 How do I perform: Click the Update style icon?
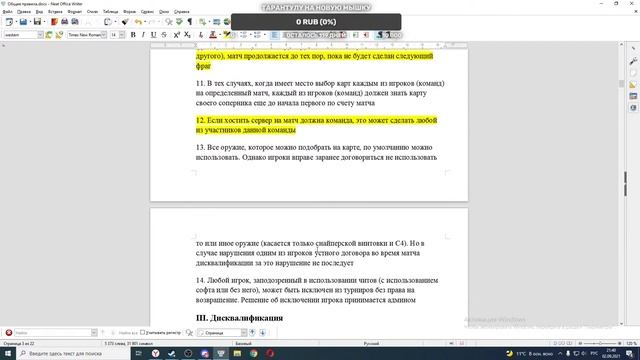click(49, 35)
